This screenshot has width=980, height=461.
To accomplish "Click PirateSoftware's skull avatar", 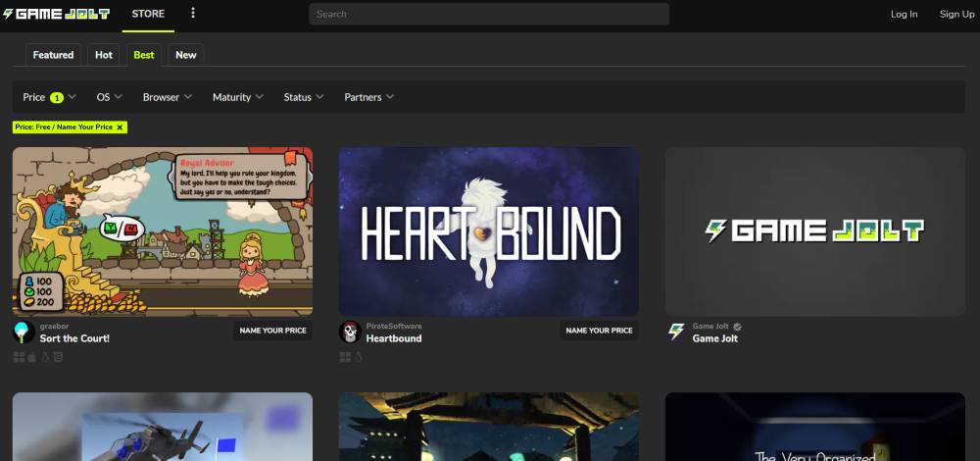I will coord(350,333).
